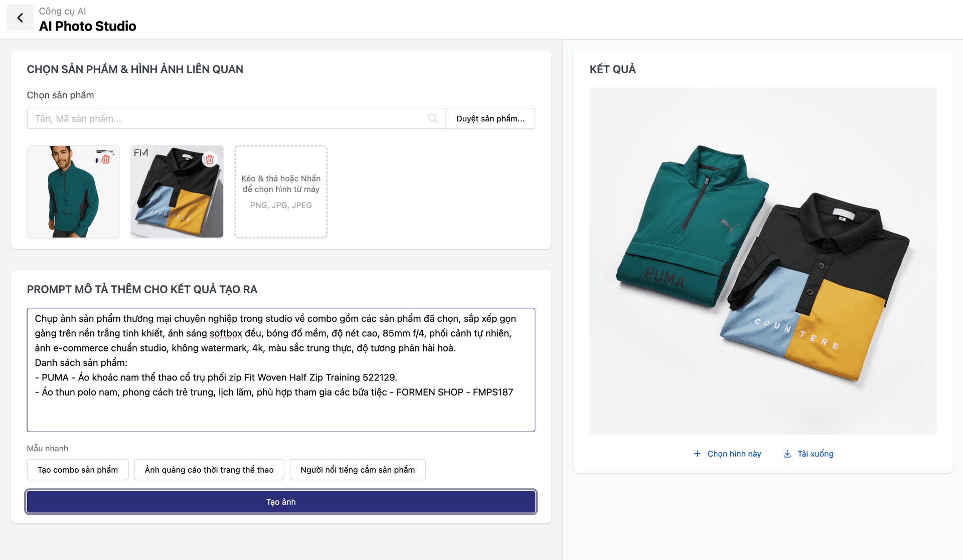The width and height of the screenshot is (963, 560).
Task: Click inside the prompt description textarea
Action: [281, 411]
